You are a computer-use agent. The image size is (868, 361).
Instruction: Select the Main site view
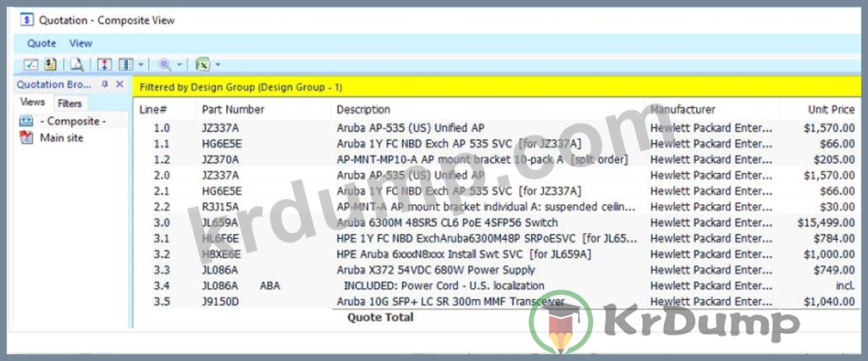point(62,138)
